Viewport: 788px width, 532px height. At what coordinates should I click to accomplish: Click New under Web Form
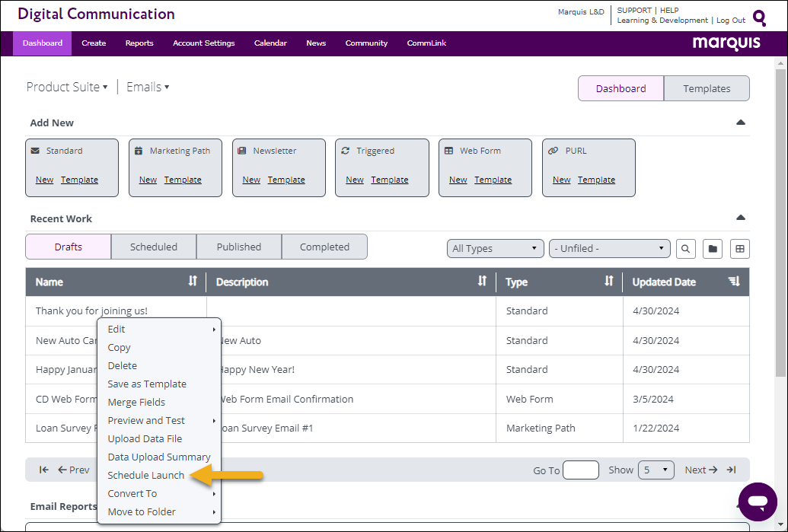[x=458, y=180]
